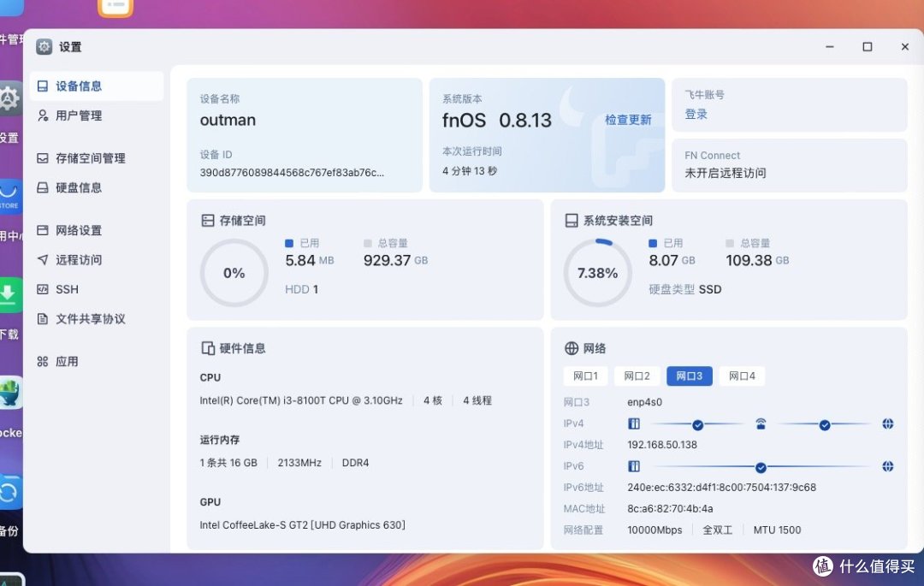Viewport: 924px width, 586px height.
Task: Click the uptime value 4 分钟 13 秒
Action: click(x=470, y=171)
